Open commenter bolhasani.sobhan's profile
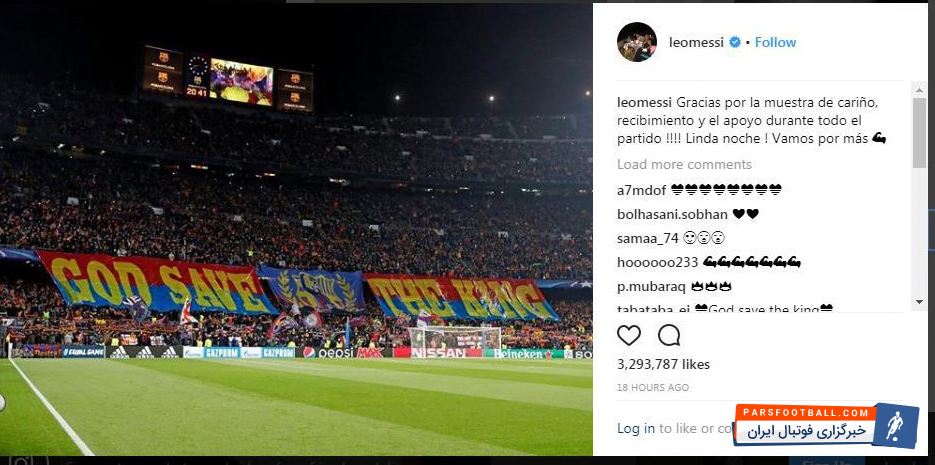Screen dimensions: 935x465 671,214
